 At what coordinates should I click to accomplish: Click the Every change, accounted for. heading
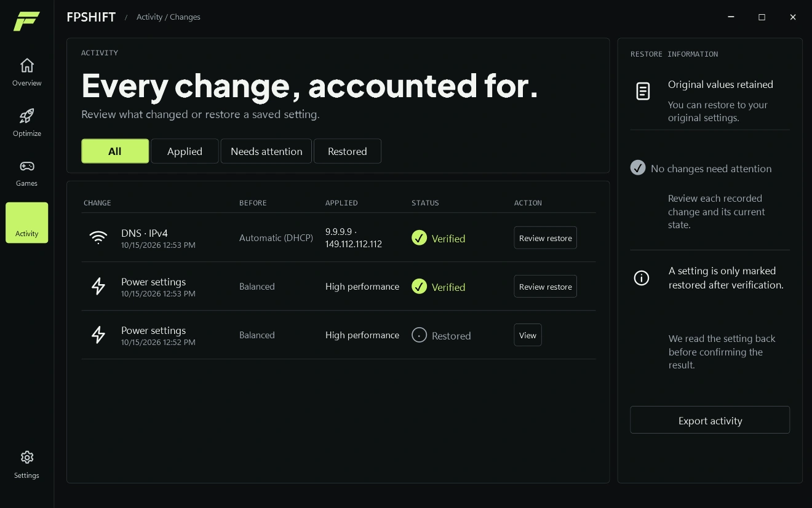pos(310,85)
